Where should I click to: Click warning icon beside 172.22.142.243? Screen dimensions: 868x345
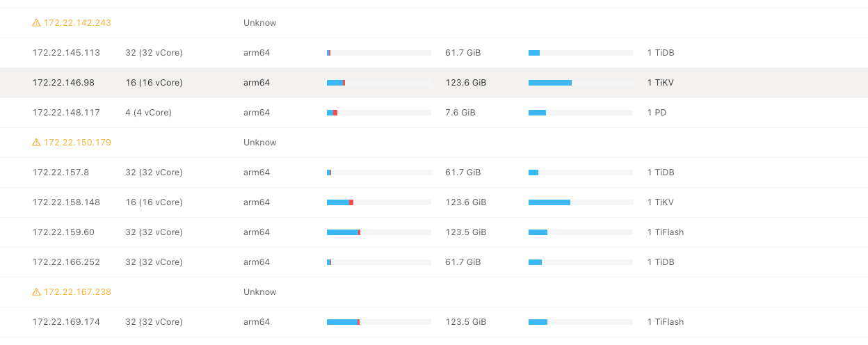click(x=36, y=23)
